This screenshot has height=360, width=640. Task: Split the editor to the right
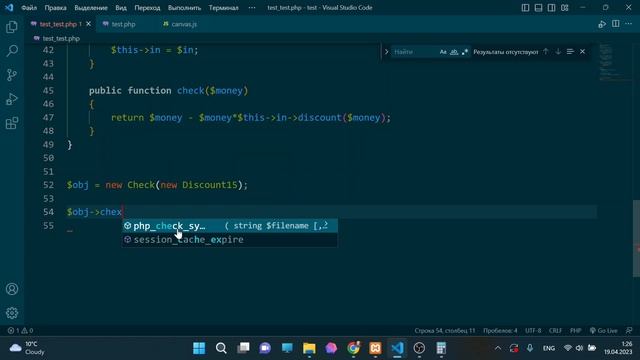pyautogui.click(x=616, y=24)
